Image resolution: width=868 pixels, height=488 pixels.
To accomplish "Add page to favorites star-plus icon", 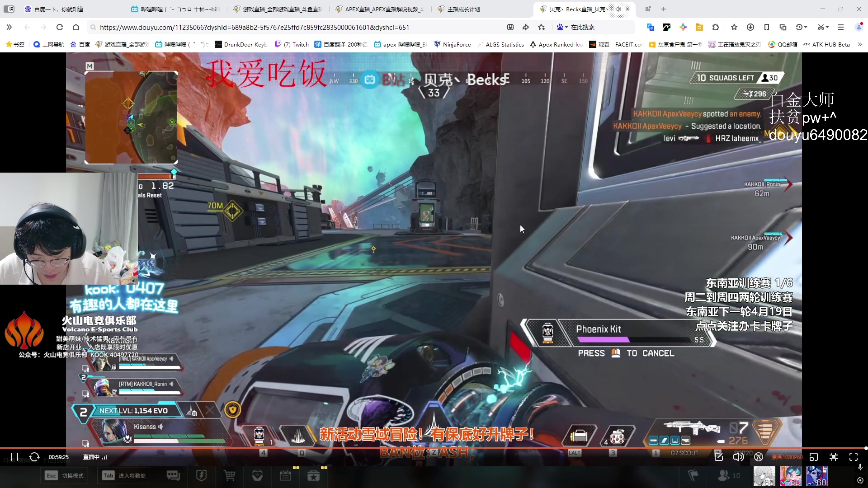I will pyautogui.click(x=542, y=27).
